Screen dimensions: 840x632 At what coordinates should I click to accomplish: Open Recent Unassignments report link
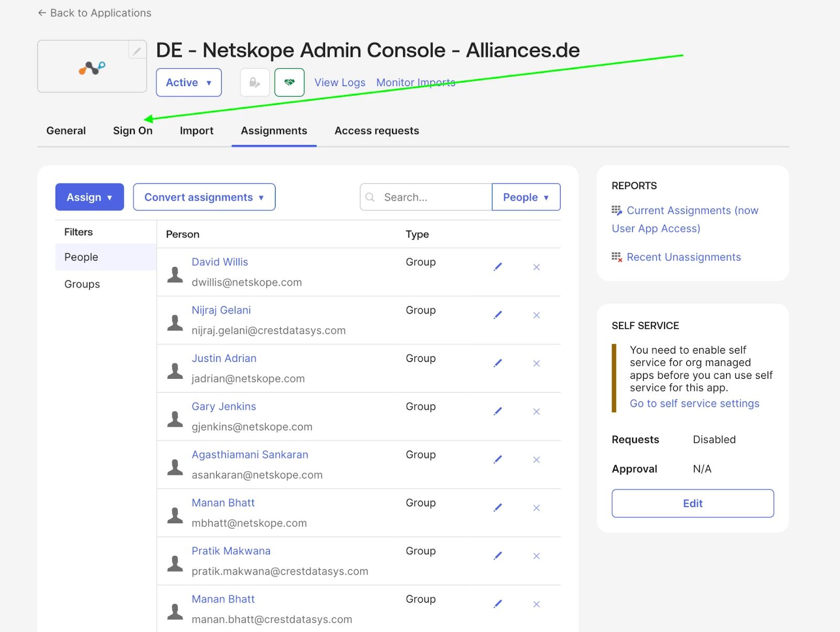click(684, 257)
